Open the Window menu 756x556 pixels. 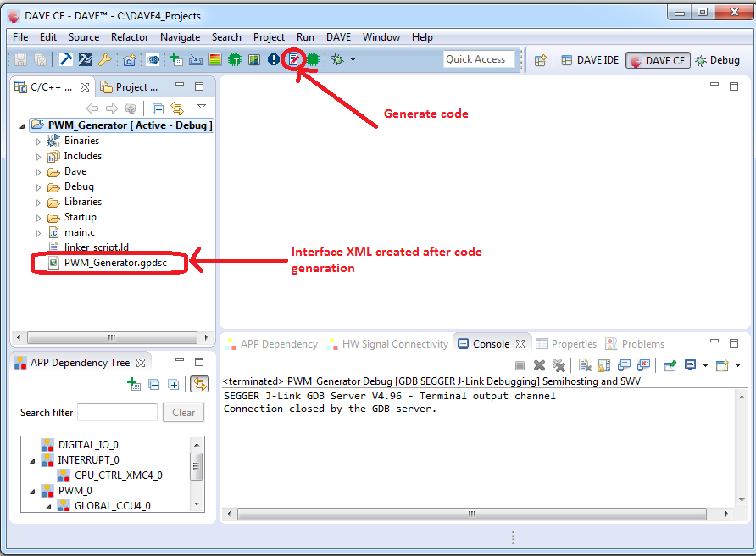coord(381,37)
